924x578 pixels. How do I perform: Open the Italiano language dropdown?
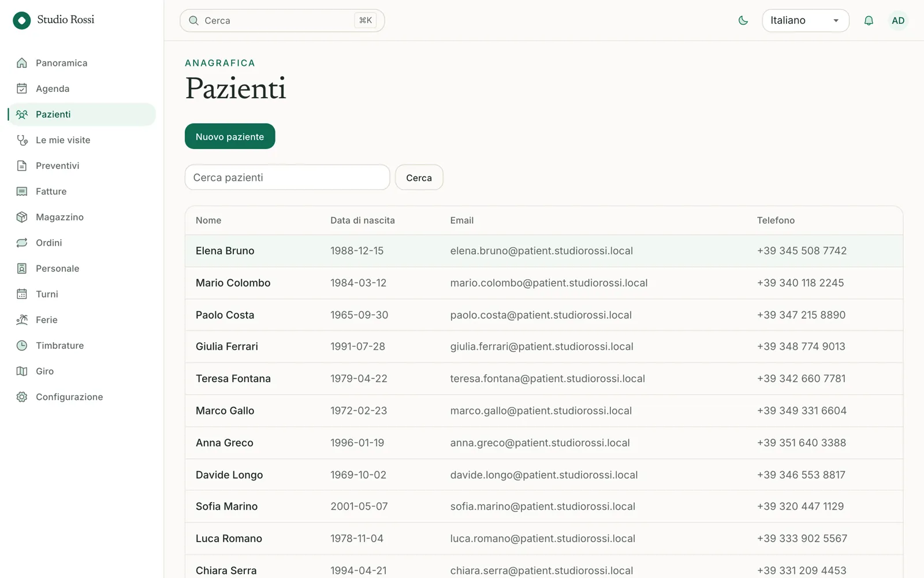tap(806, 20)
